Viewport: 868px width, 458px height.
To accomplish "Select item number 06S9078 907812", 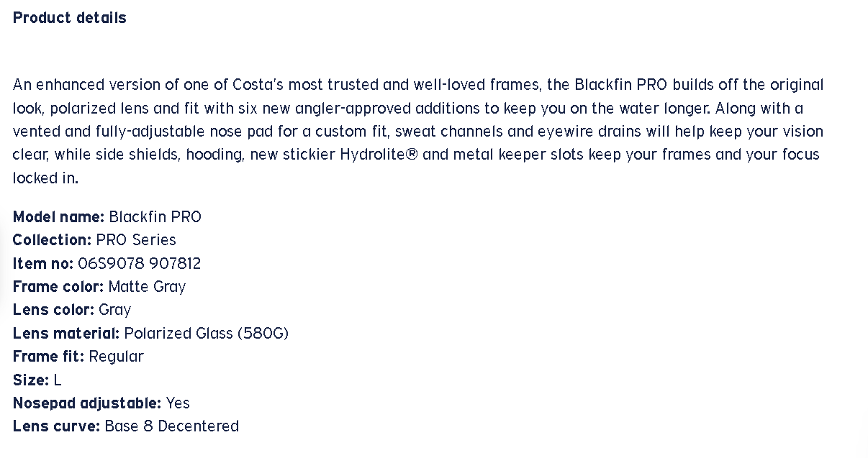I will click(139, 264).
